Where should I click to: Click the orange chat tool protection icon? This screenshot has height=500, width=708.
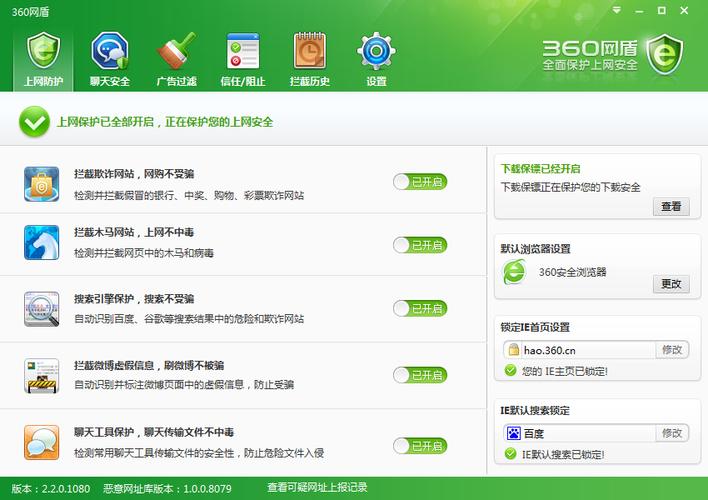pos(42,442)
